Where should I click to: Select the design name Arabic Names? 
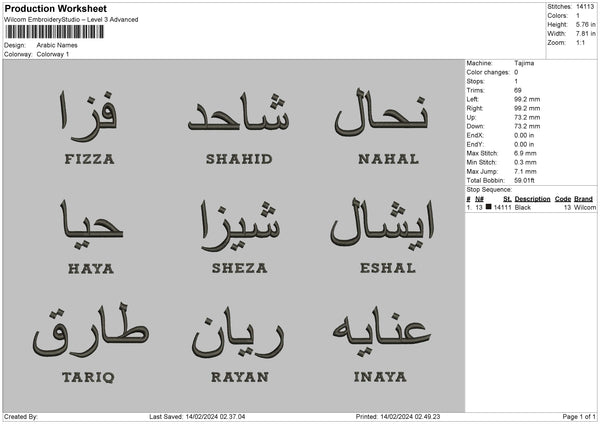tap(57, 45)
